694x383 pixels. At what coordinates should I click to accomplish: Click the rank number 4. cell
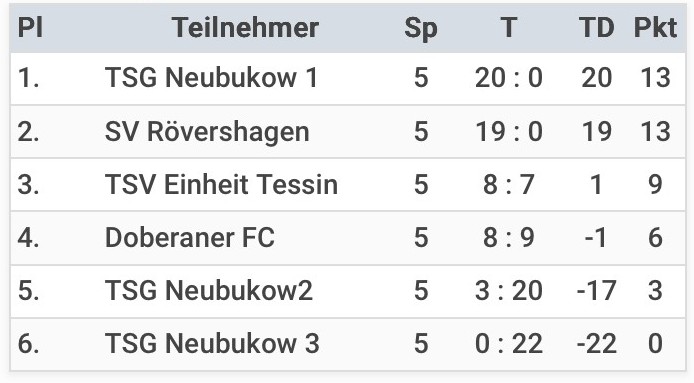(28, 238)
